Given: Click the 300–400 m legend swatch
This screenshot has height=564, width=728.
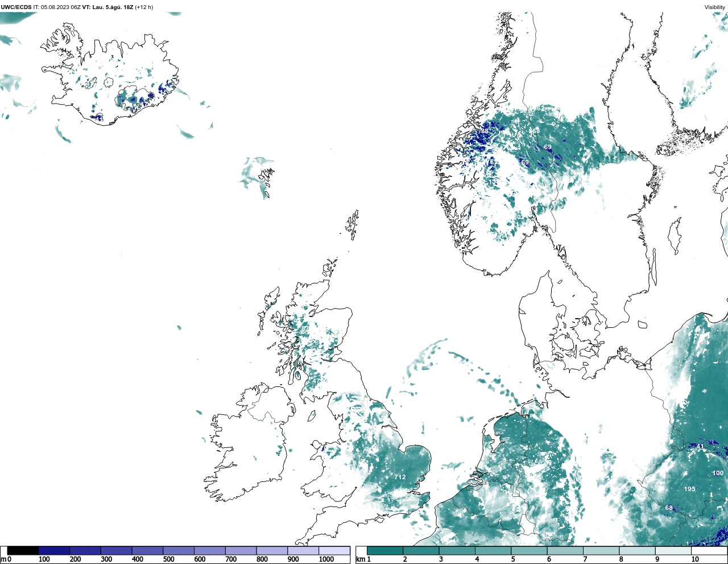Looking at the screenshot, I should click(116, 550).
